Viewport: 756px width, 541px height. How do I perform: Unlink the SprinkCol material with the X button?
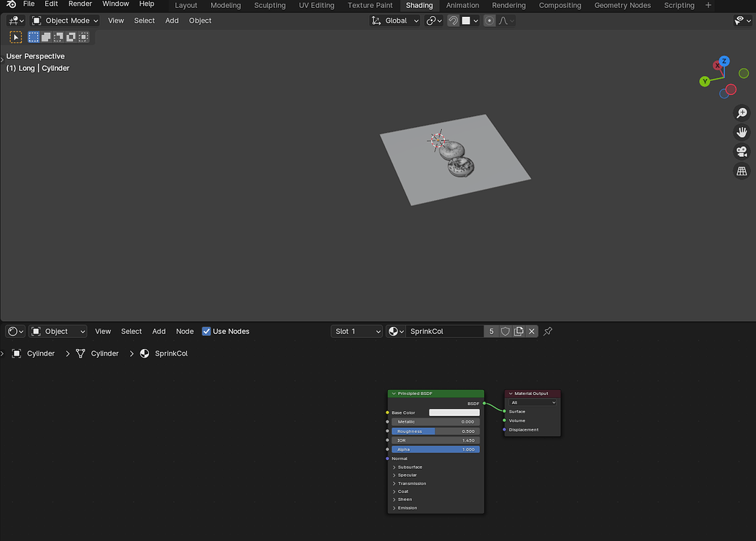(x=532, y=331)
